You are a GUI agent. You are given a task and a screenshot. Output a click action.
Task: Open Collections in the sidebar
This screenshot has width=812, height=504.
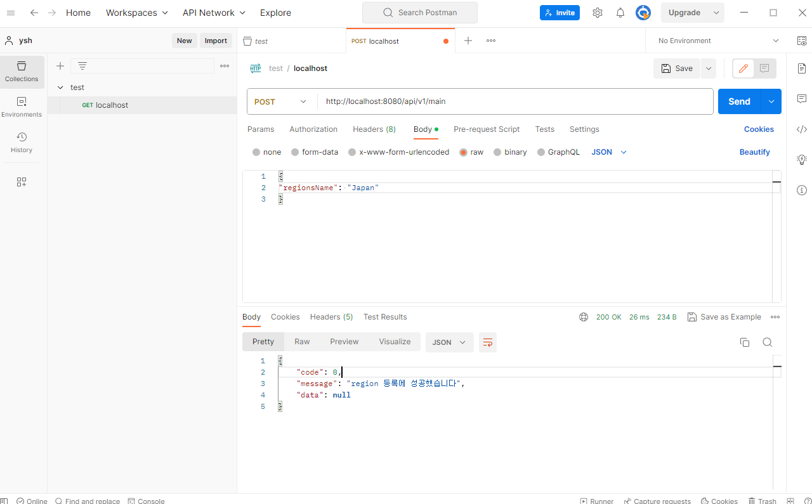pyautogui.click(x=22, y=72)
